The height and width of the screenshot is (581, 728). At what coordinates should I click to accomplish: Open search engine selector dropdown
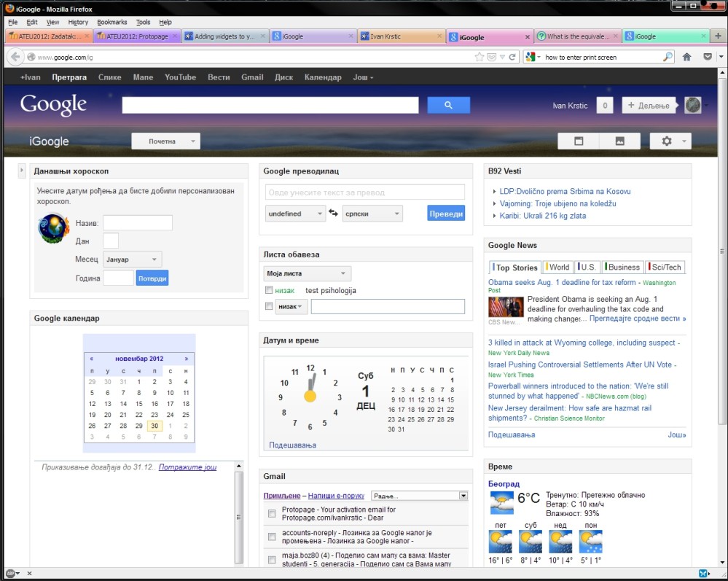click(533, 57)
